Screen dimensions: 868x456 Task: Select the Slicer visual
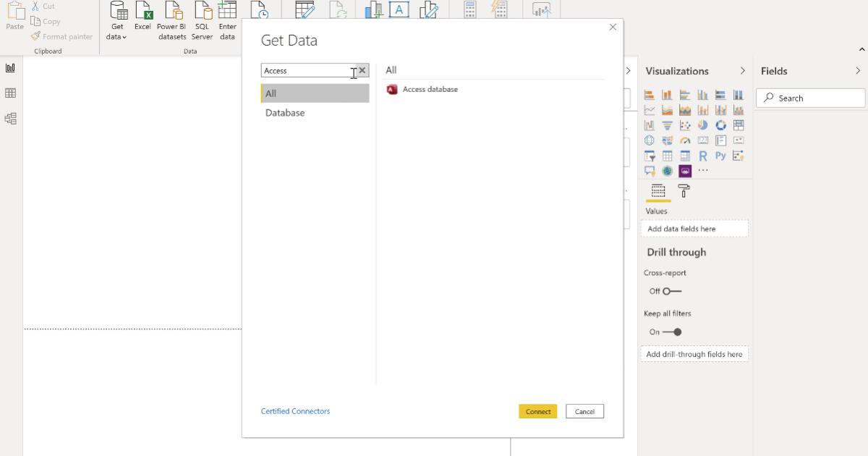pyautogui.click(x=649, y=156)
